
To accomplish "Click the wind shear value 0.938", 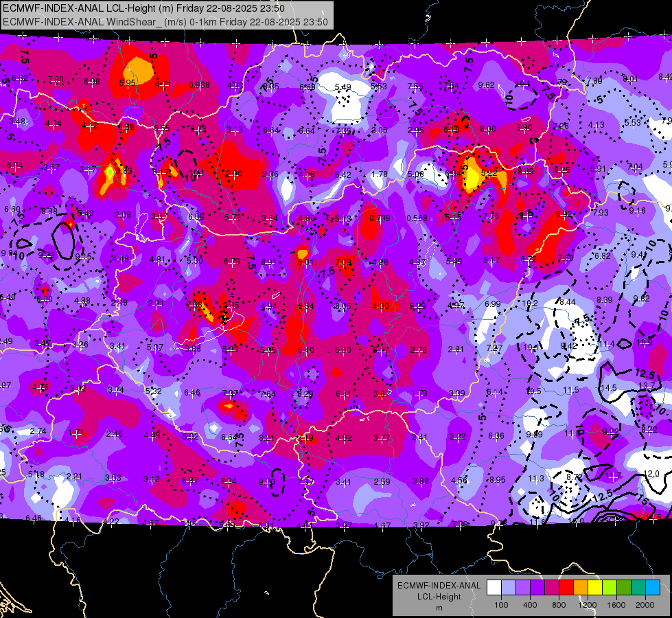I will (x=199, y=85).
